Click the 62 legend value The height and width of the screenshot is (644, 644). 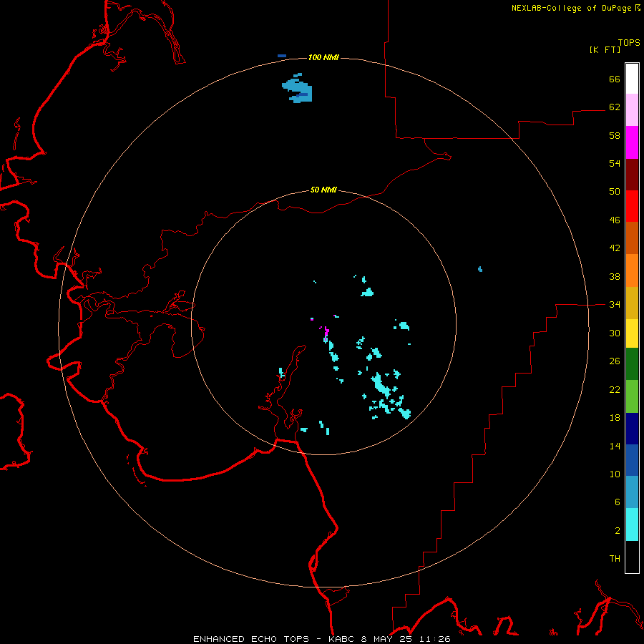[615, 107]
